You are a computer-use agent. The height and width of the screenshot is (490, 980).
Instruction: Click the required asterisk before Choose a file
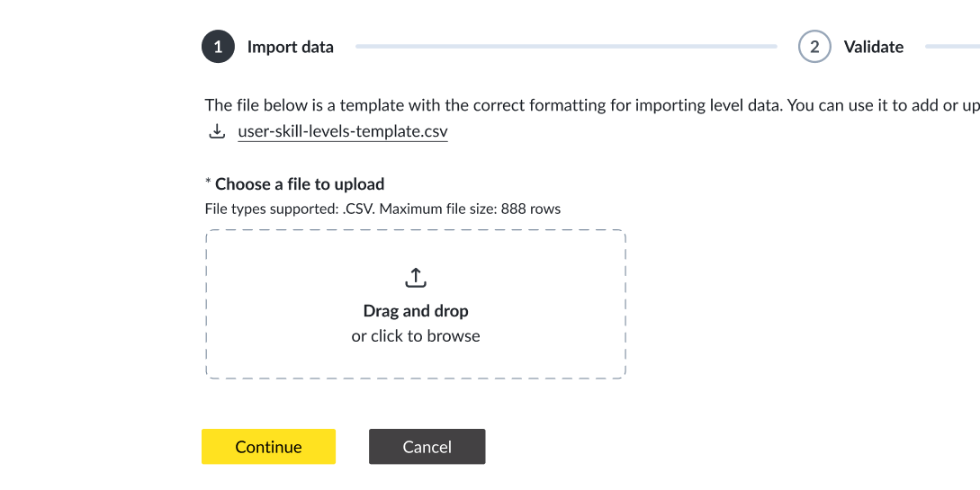(x=208, y=183)
